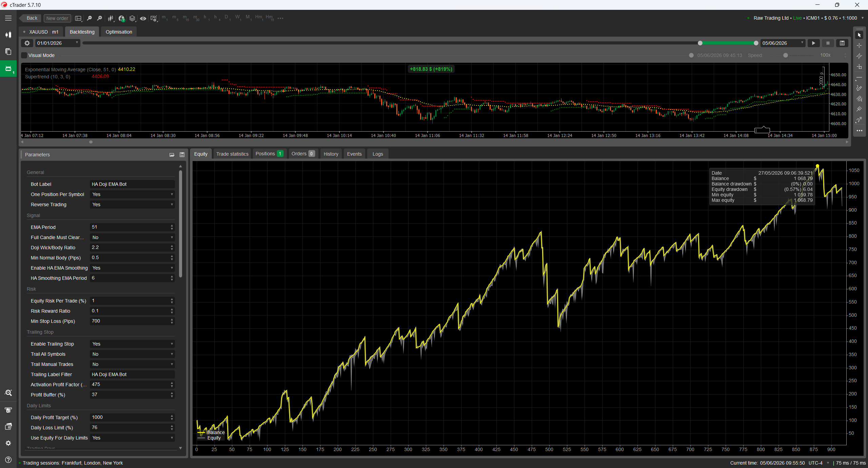Zoom out the chart

89,18
